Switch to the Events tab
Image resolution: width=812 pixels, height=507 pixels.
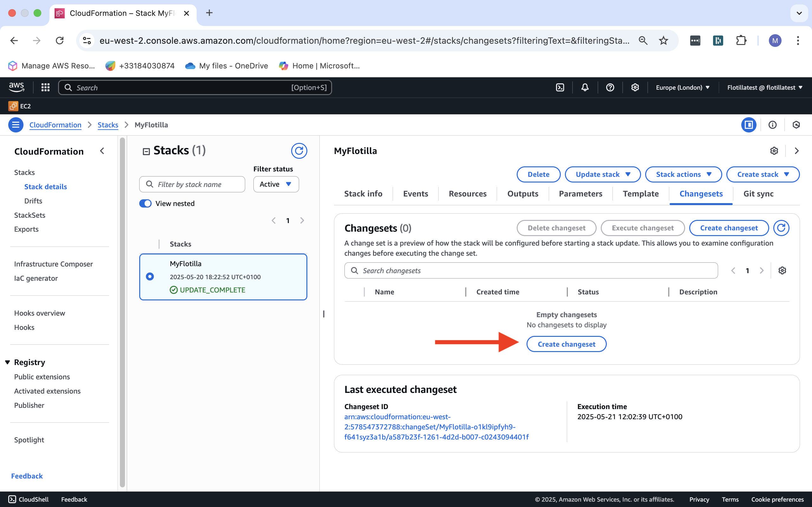click(x=416, y=194)
